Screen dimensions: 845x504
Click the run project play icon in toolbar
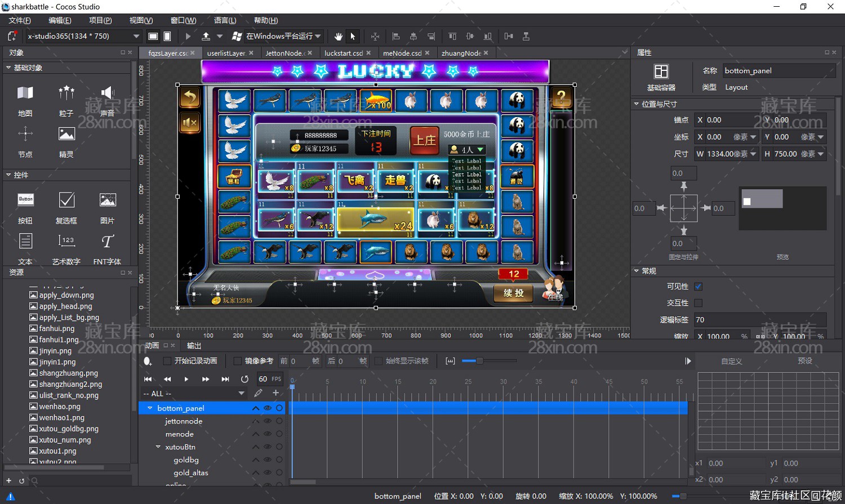pyautogui.click(x=188, y=36)
